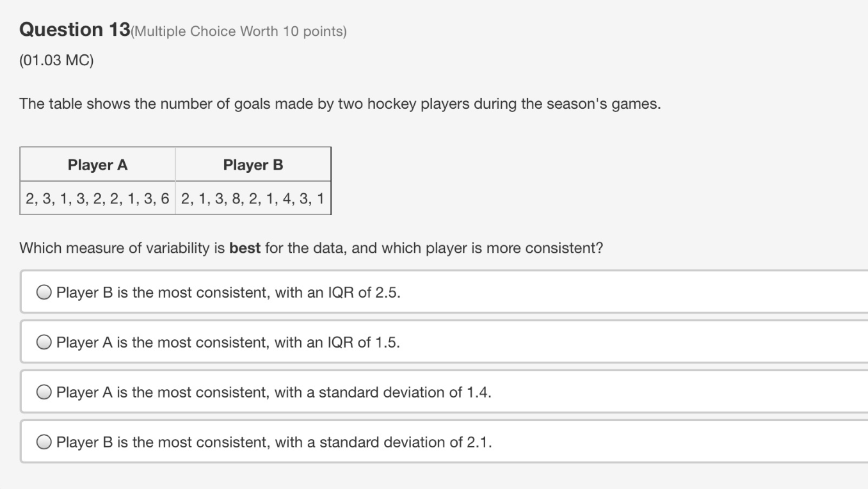Screen dimensions: 868x489
Task: Select the radio button for IQR of 2.5
Action: click(43, 292)
